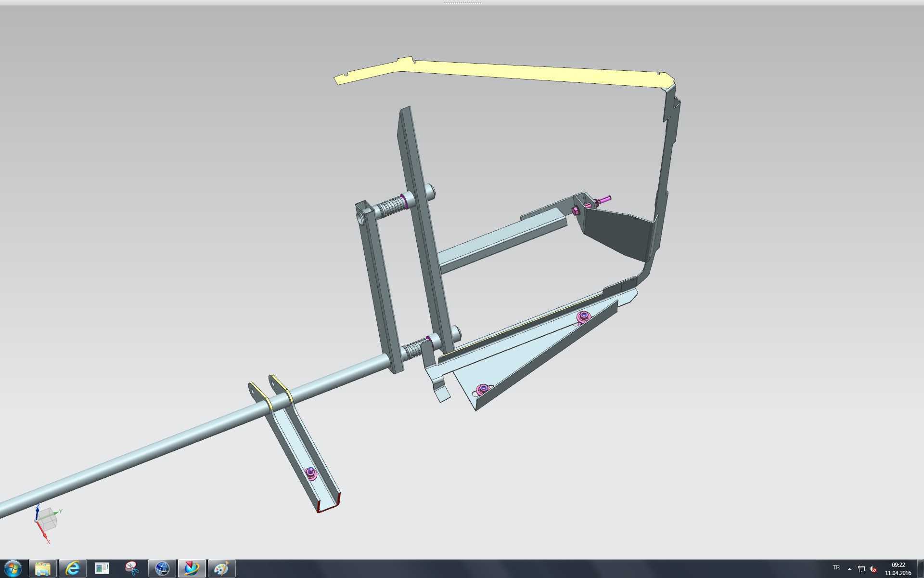This screenshot has width=924, height=578.
Task: Show hidden tray icons arrow
Action: [849, 569]
